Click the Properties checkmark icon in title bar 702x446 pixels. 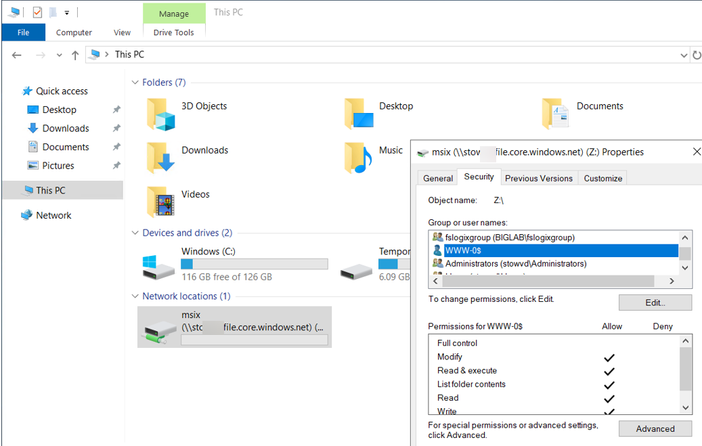click(37, 13)
